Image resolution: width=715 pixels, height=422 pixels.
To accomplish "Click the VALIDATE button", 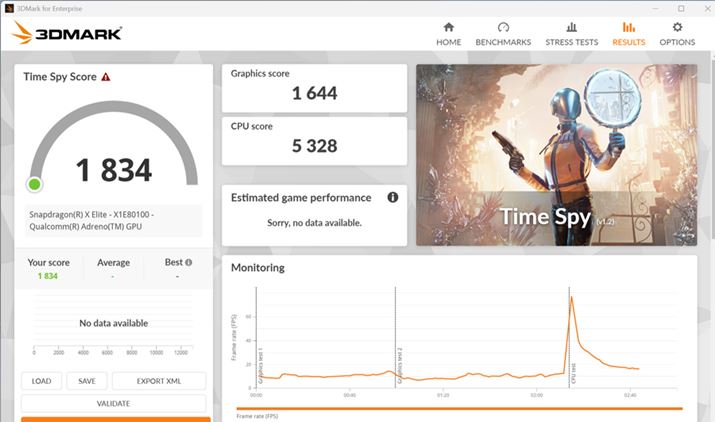I will (x=113, y=403).
